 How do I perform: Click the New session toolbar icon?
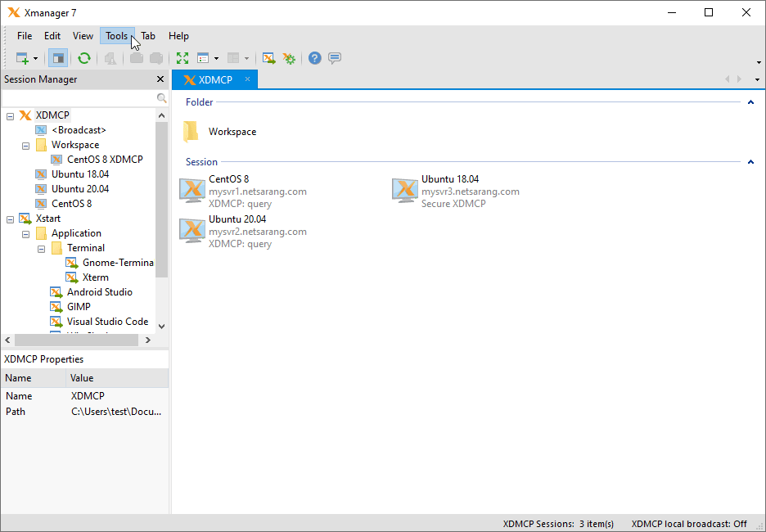[x=22, y=59]
